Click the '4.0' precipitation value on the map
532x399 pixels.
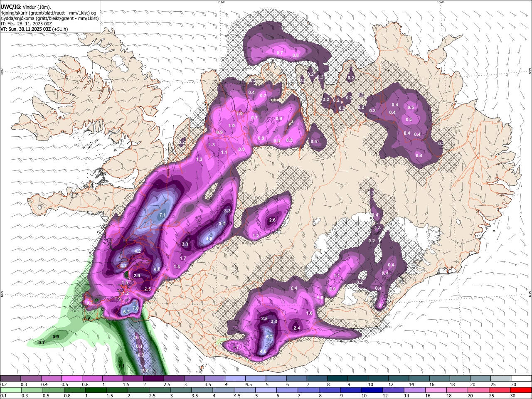point(157,269)
